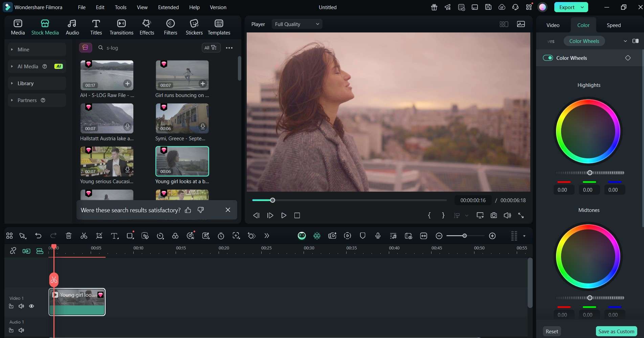Open timeline layout options arrow
Viewport: 644px width, 338px height.
click(x=524, y=236)
